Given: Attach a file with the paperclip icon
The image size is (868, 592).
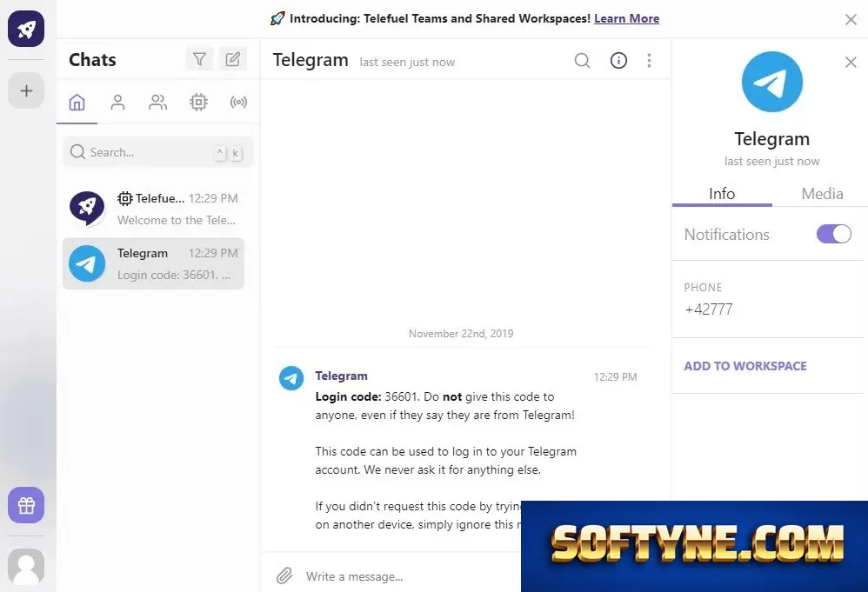Looking at the screenshot, I should pyautogui.click(x=284, y=576).
